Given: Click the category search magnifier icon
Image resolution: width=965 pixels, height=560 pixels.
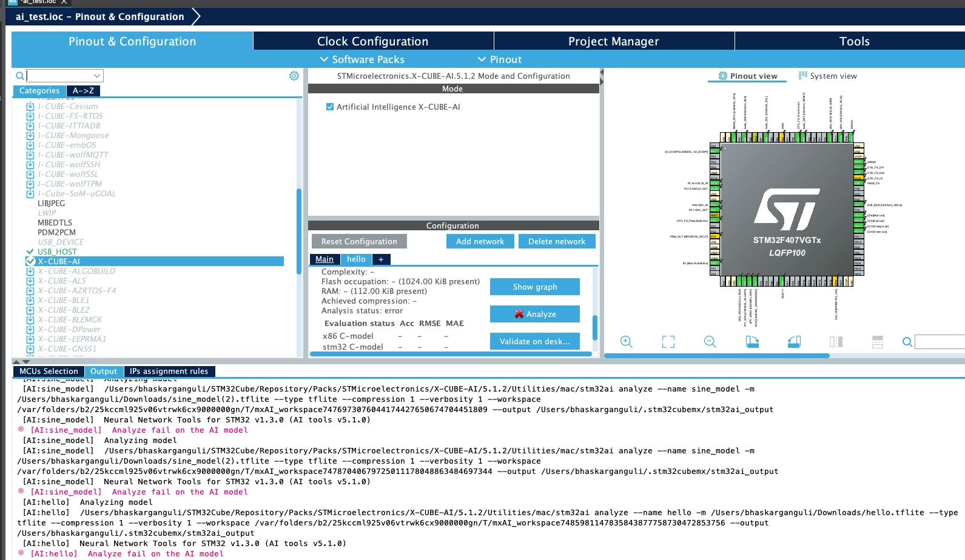Looking at the screenshot, I should tap(20, 76).
